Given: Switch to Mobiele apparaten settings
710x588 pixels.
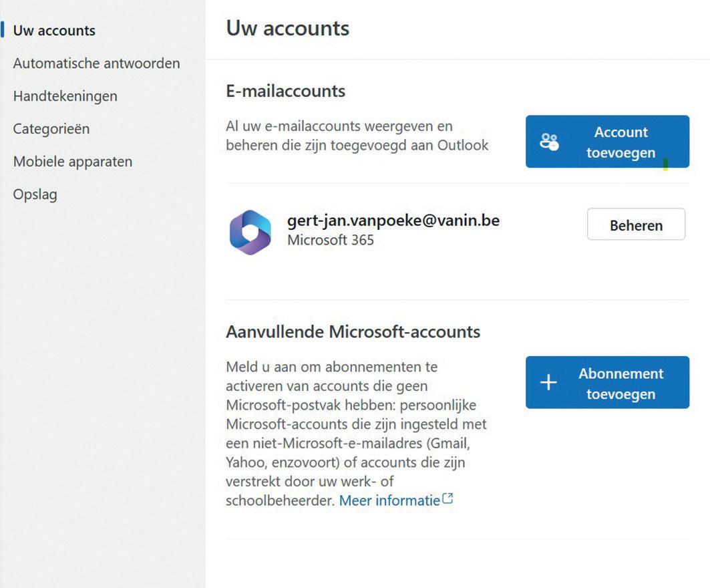Looking at the screenshot, I should (72, 162).
